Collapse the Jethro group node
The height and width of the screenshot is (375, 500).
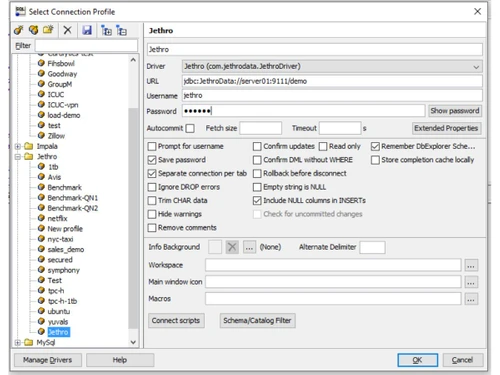coord(18,157)
